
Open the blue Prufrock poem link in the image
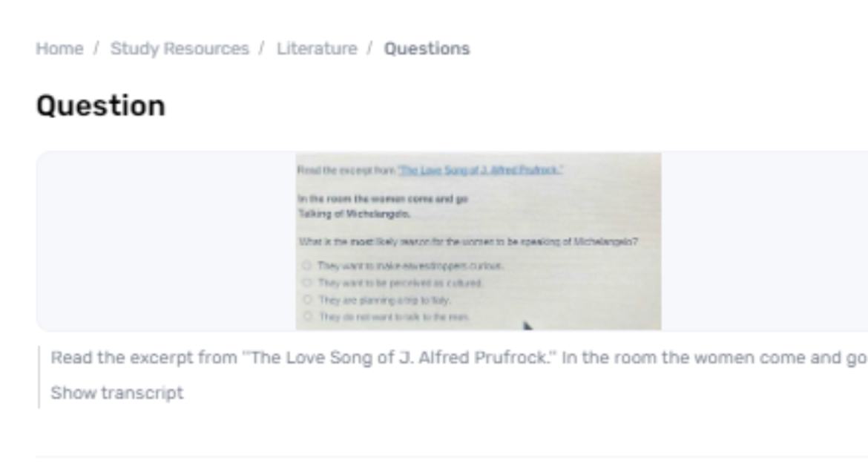point(480,170)
